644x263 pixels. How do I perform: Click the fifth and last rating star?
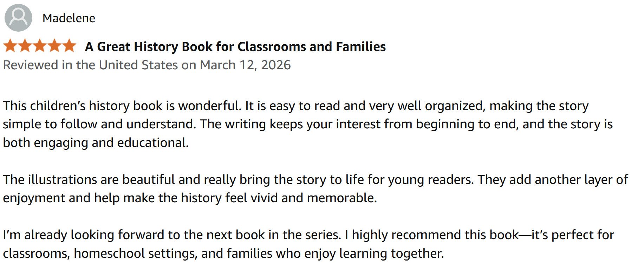[x=69, y=46]
